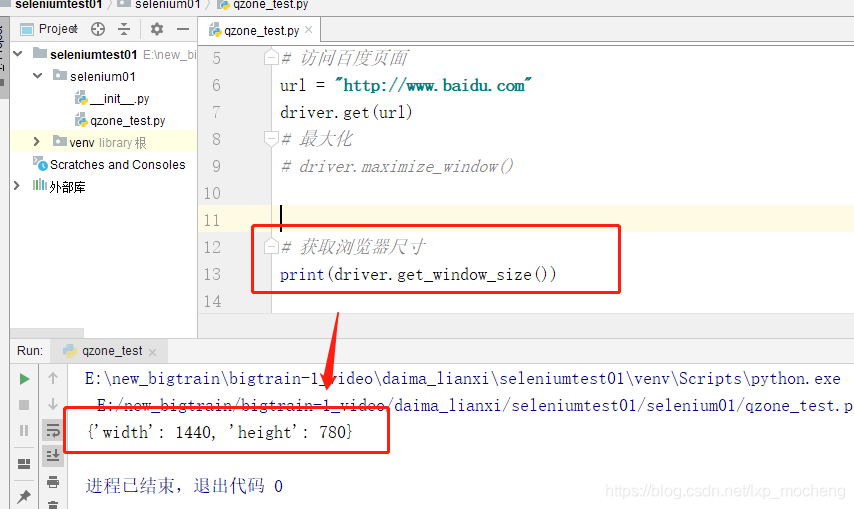Select qzone_test.py in project tree
The width and height of the screenshot is (854, 509).
(x=120, y=120)
